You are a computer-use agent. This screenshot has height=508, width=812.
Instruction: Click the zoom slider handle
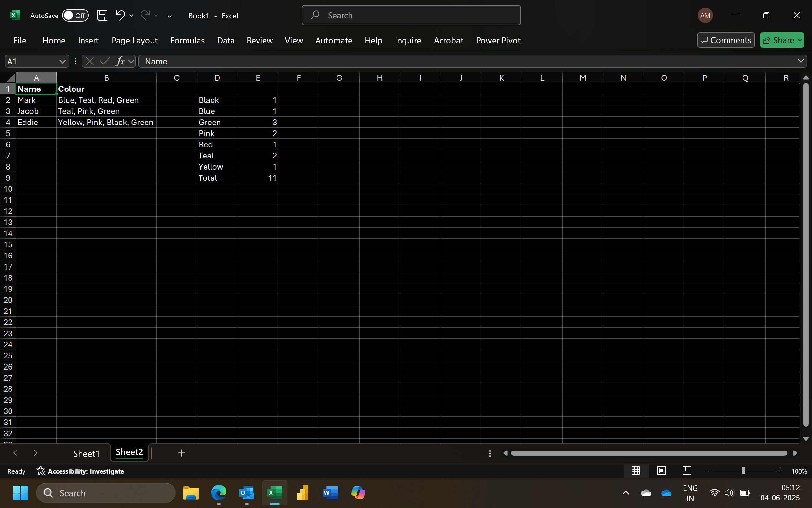743,471
